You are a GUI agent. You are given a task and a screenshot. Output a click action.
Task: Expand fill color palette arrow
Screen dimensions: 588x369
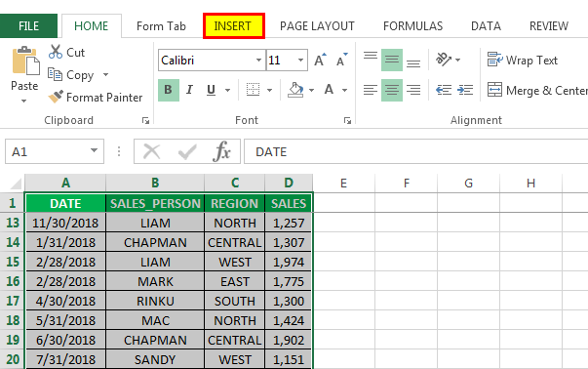coord(312,90)
